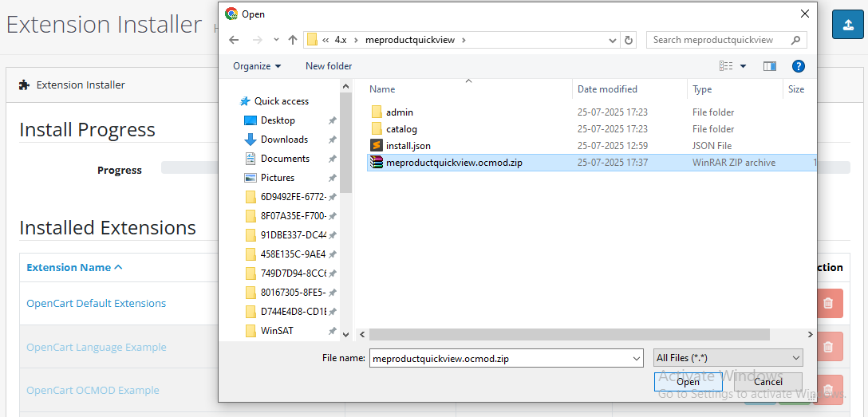Click the file list scroll left arrow
The image size is (868, 417).
click(x=362, y=335)
